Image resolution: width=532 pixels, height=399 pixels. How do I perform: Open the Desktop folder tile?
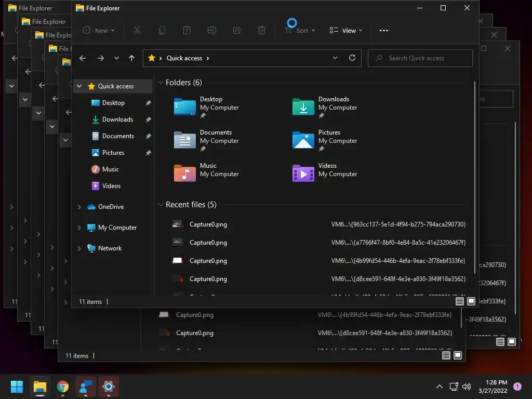pos(207,107)
